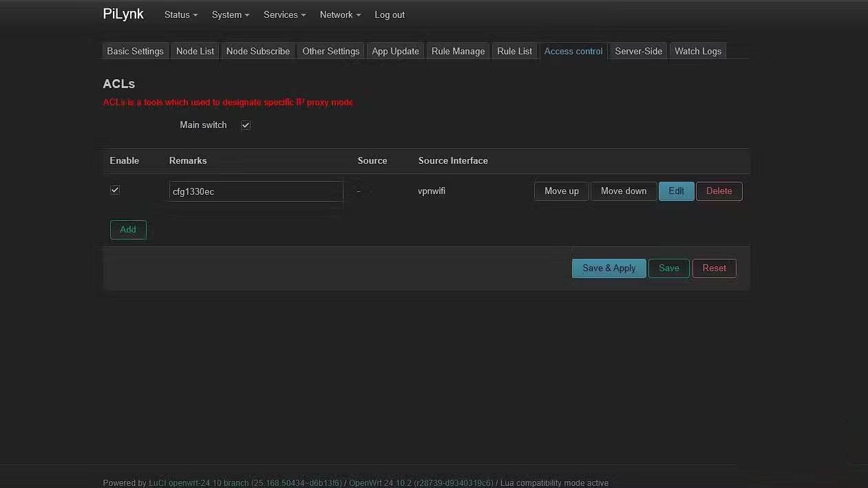Viewport: 868px width, 488px height.
Task: Click the Add button to create ACL
Action: pos(127,229)
